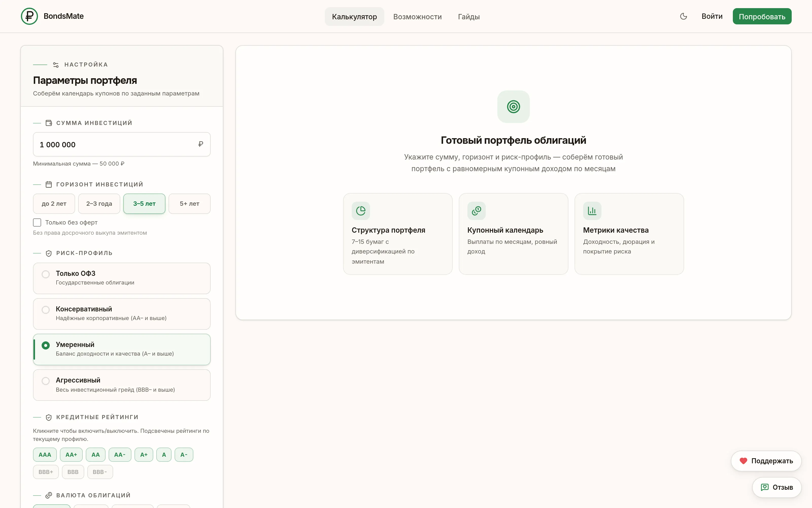Viewport: 812px width, 508px height.
Task: Click the Параметры портфеля heading
Action: pos(85,80)
